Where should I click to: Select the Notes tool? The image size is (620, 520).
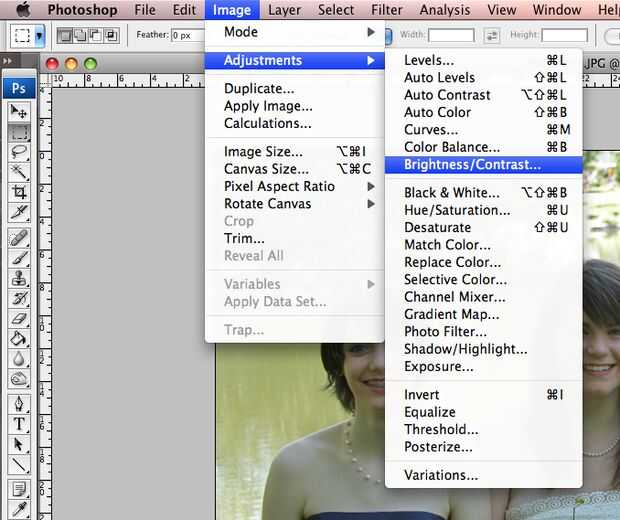(x=19, y=490)
